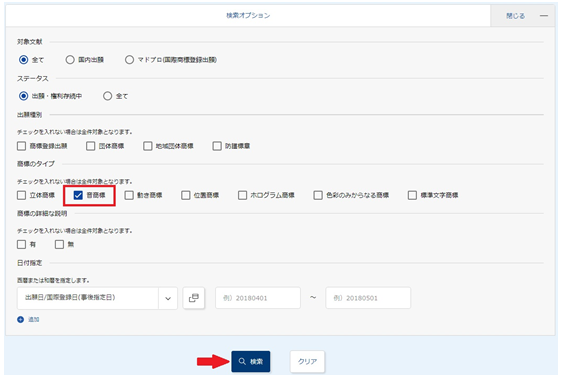
Task: Check the 立体商標 checkbox
Action: tap(22, 195)
